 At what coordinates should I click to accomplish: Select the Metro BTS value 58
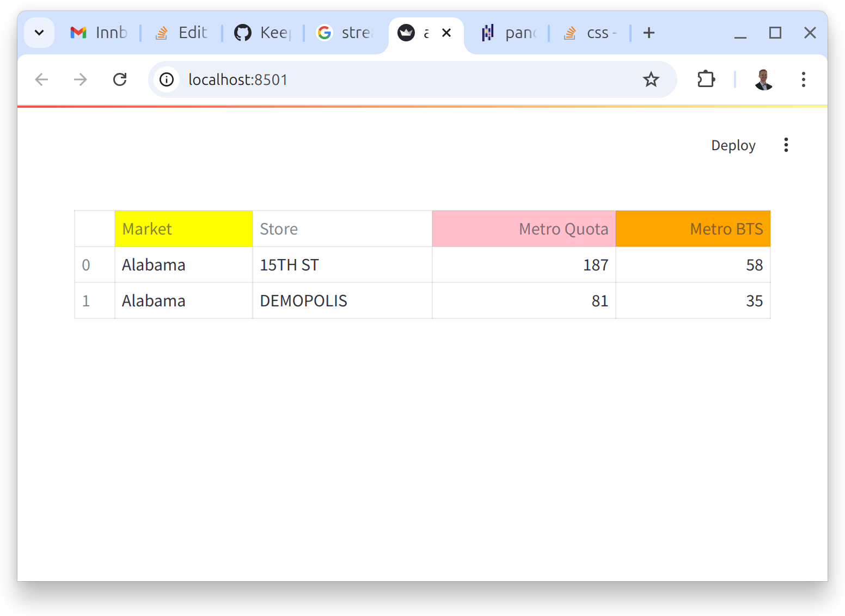point(693,264)
